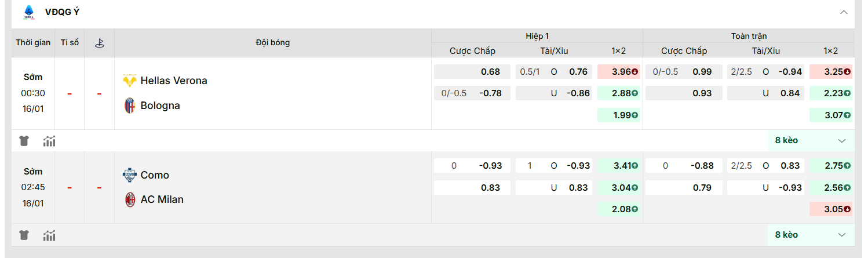Screen dimensions: 868x258
Task: Collapse the VĐQG Ý league section
Action: click(x=844, y=12)
